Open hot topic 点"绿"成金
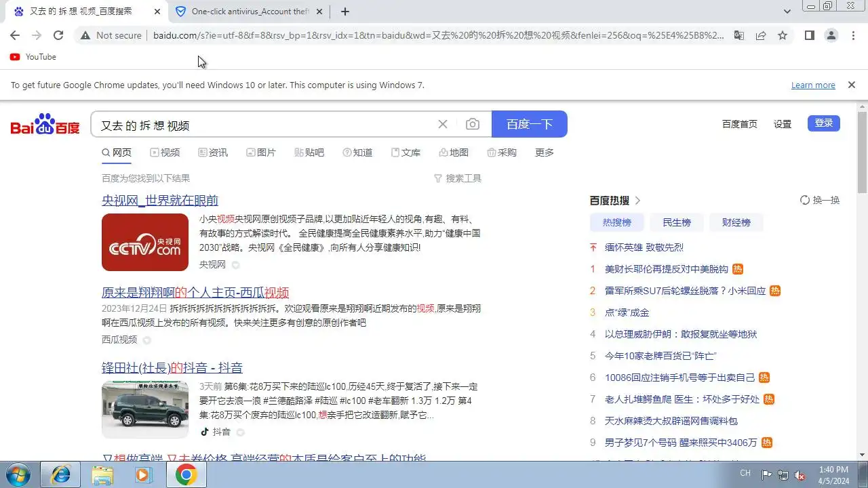 [x=627, y=312]
